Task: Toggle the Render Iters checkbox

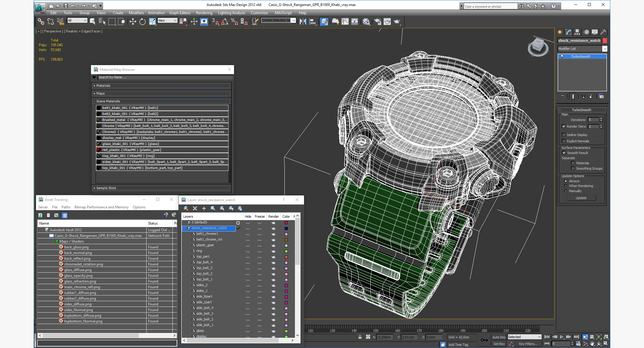Action: coord(563,126)
